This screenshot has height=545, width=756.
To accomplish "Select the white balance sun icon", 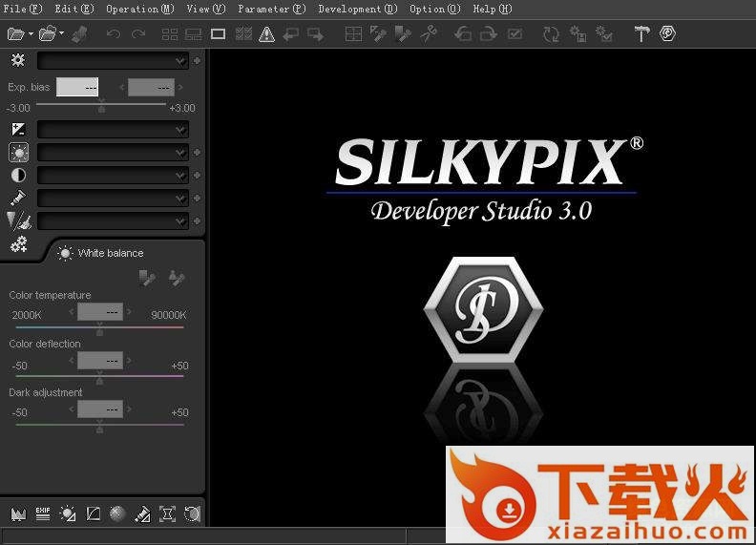I will tap(18, 153).
